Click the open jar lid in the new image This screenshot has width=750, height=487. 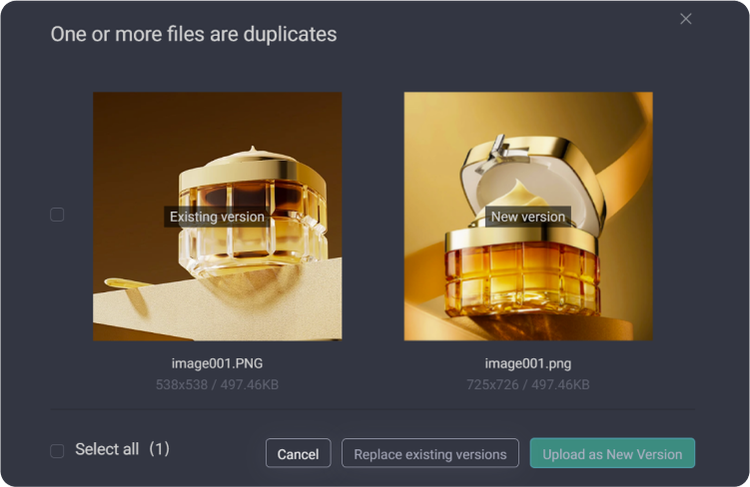coord(533,177)
